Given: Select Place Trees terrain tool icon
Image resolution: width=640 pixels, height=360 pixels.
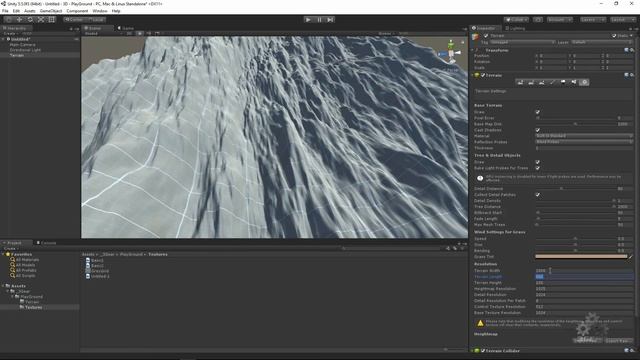Looking at the screenshot, I should tap(563, 82).
